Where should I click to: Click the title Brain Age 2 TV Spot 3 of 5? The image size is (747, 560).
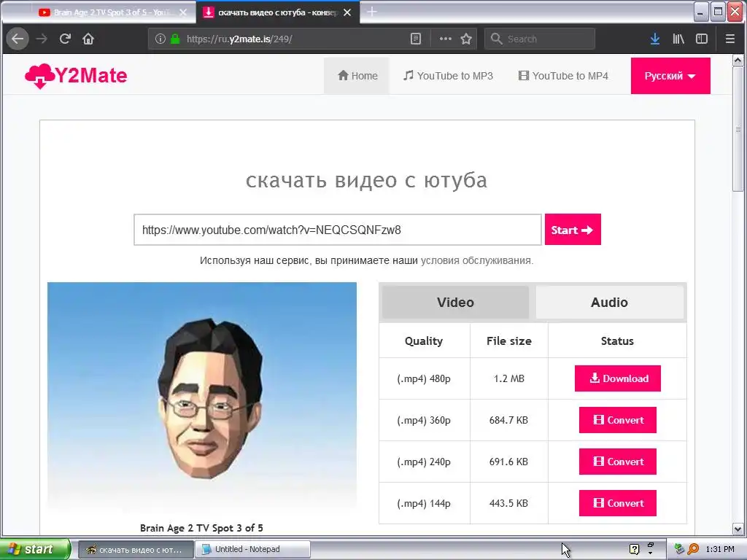[x=201, y=528]
